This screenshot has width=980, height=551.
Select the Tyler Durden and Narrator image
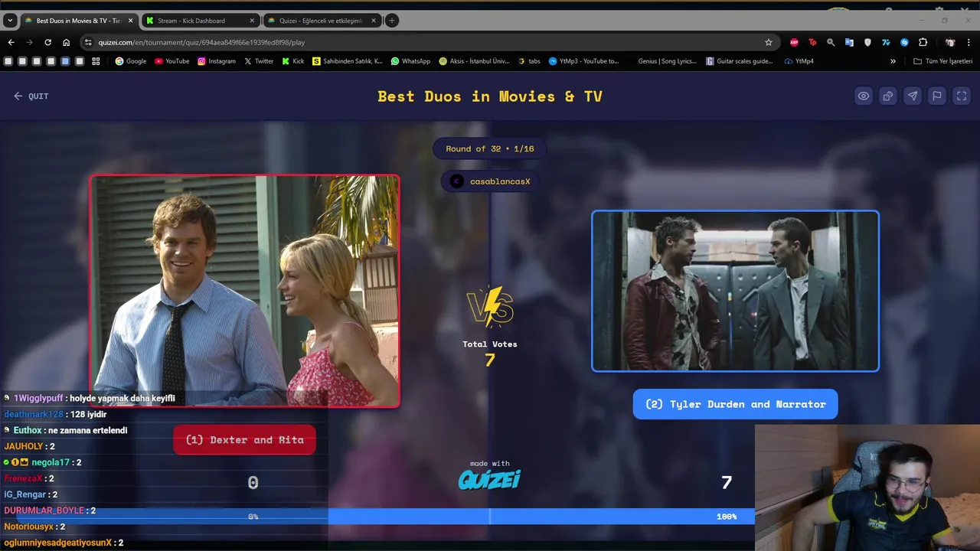point(735,291)
